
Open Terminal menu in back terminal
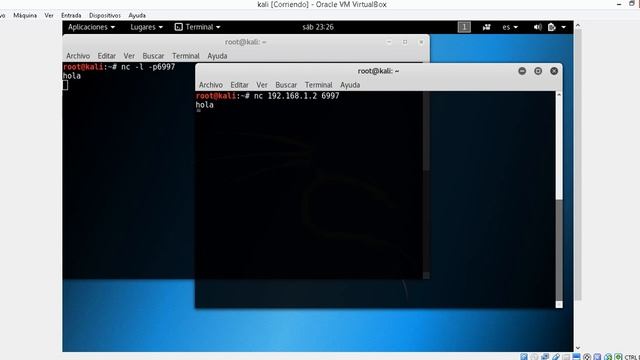pyautogui.click(x=186, y=56)
